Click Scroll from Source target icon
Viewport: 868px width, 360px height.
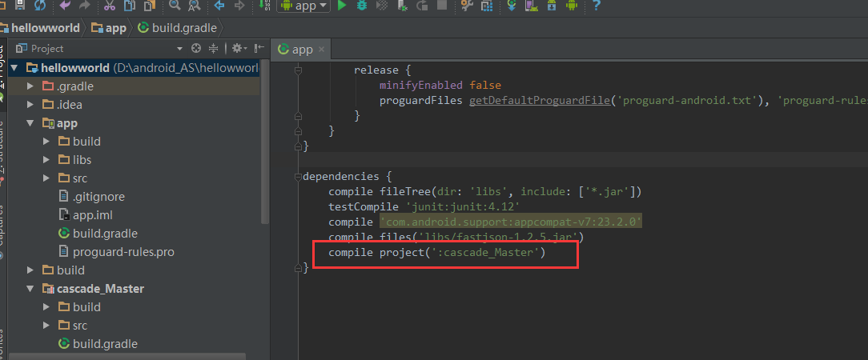[195, 49]
